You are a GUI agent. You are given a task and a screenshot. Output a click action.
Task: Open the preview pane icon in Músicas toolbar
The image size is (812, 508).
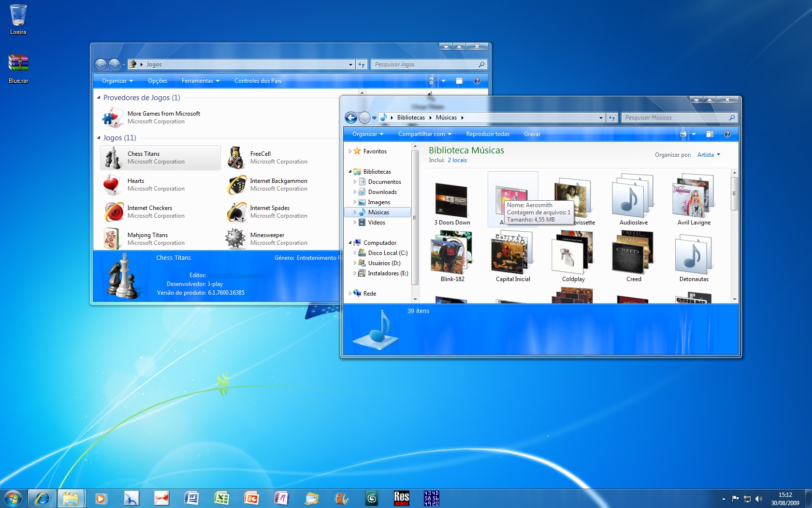[x=710, y=134]
